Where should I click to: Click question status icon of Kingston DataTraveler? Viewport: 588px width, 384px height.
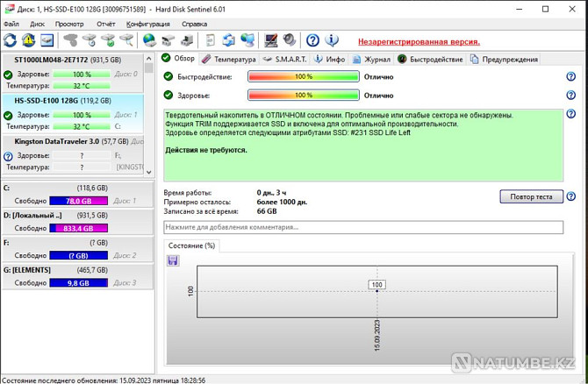(x=8, y=156)
